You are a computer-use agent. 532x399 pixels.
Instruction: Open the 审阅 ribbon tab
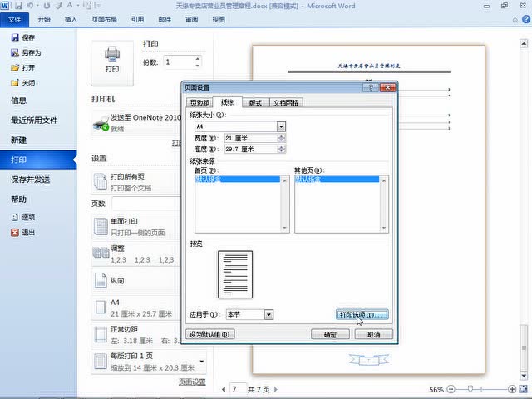pyautogui.click(x=192, y=20)
